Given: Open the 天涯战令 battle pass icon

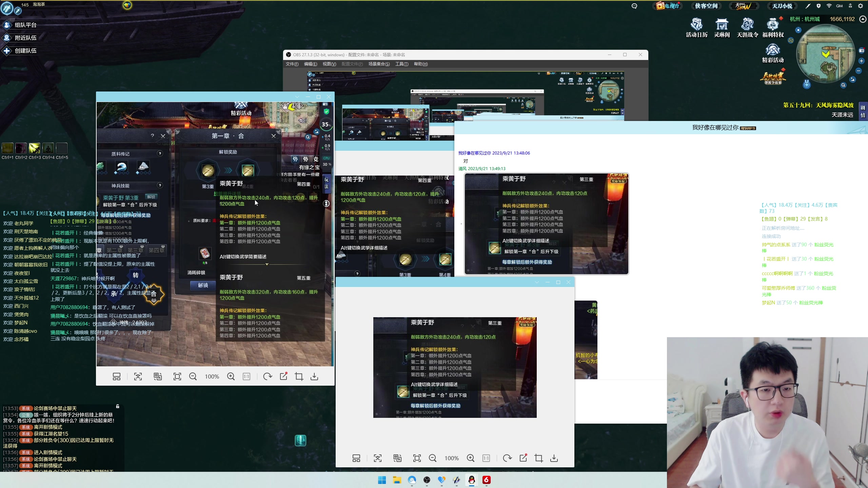Looking at the screenshot, I should point(747,28).
